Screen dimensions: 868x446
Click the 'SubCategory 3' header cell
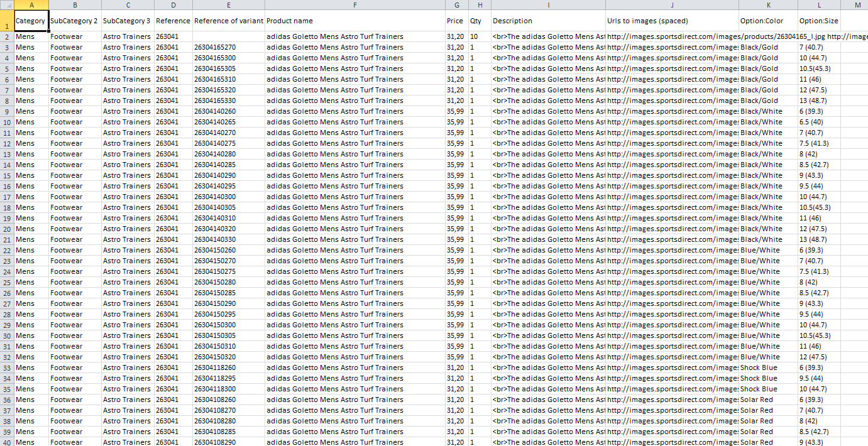128,21
